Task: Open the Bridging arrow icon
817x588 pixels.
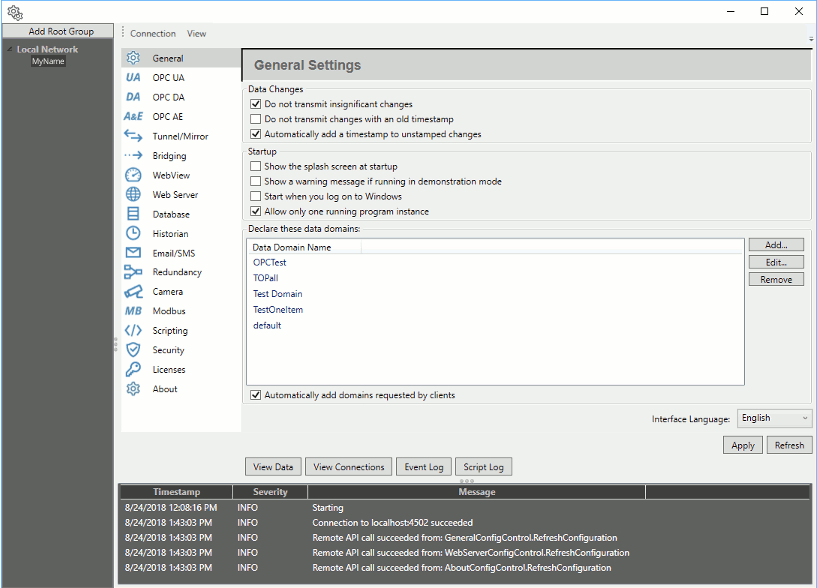Action: pos(133,155)
